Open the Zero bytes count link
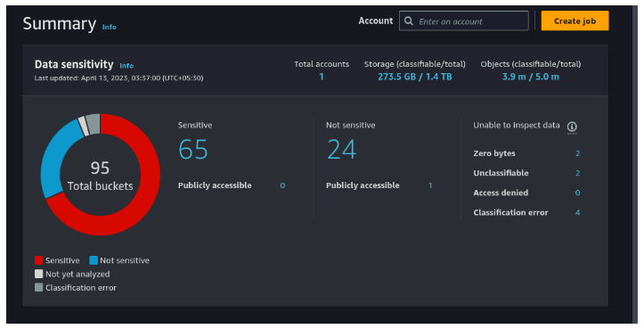The height and width of the screenshot is (329, 644). click(x=577, y=153)
